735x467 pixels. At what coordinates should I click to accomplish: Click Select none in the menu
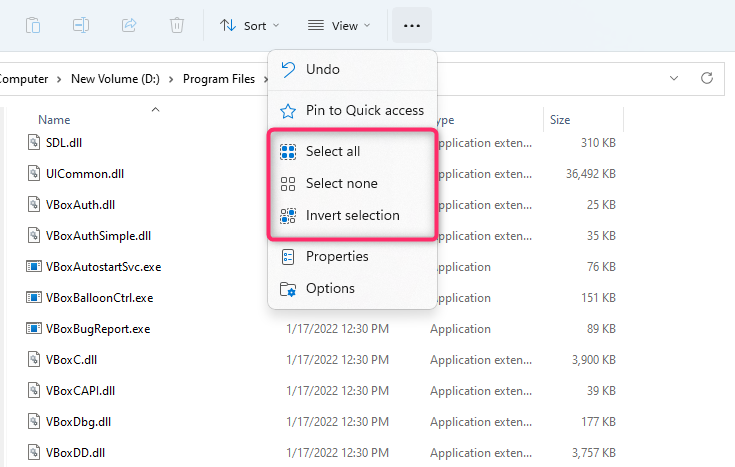341,183
